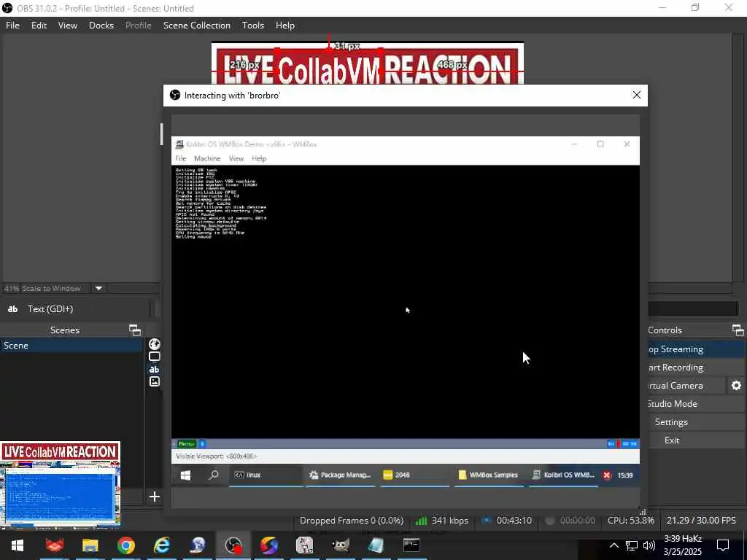This screenshot has width=747, height=560.
Task: Open the Edit menu in OBS
Action: pos(39,26)
